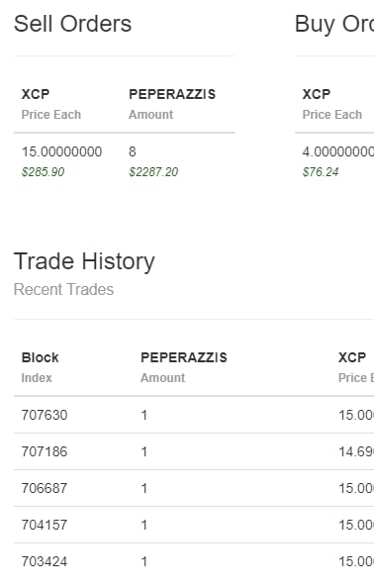Click the Buy Orders heading

334,25
